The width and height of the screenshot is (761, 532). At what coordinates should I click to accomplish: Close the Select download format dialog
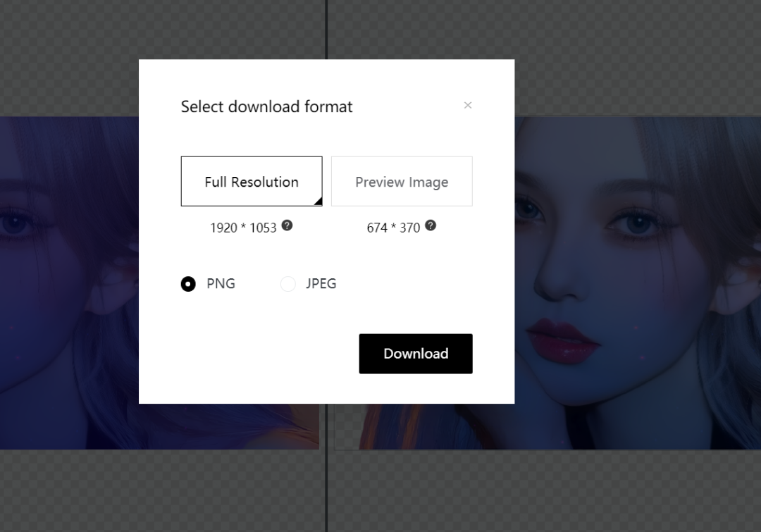[x=468, y=106]
